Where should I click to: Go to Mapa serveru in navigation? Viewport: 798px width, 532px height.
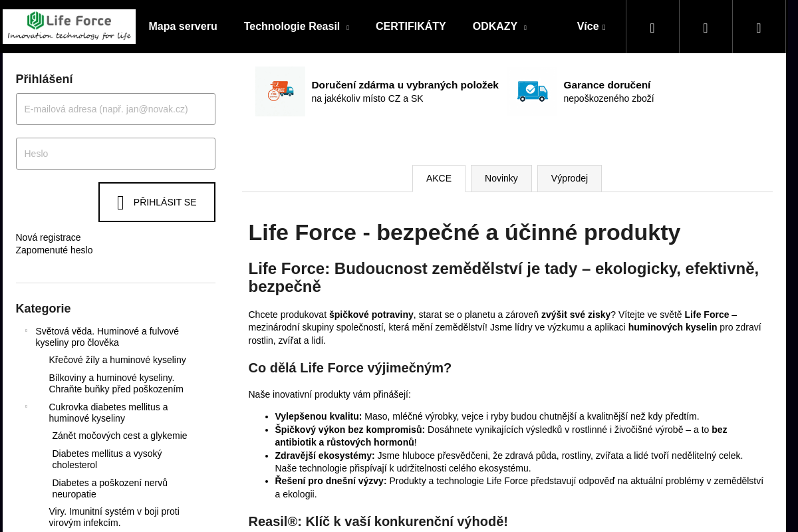click(x=183, y=27)
